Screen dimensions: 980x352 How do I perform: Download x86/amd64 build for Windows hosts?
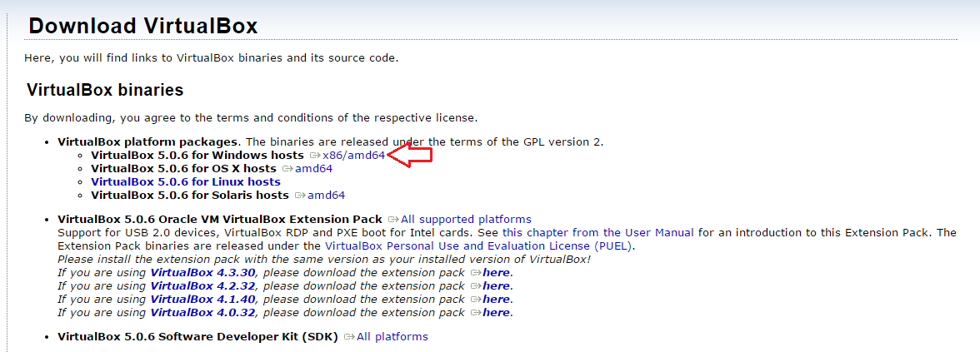353,155
